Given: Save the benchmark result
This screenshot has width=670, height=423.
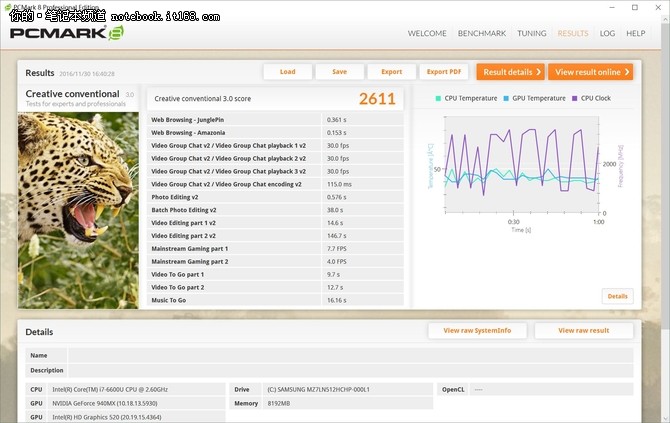Looking at the screenshot, I should [x=339, y=72].
